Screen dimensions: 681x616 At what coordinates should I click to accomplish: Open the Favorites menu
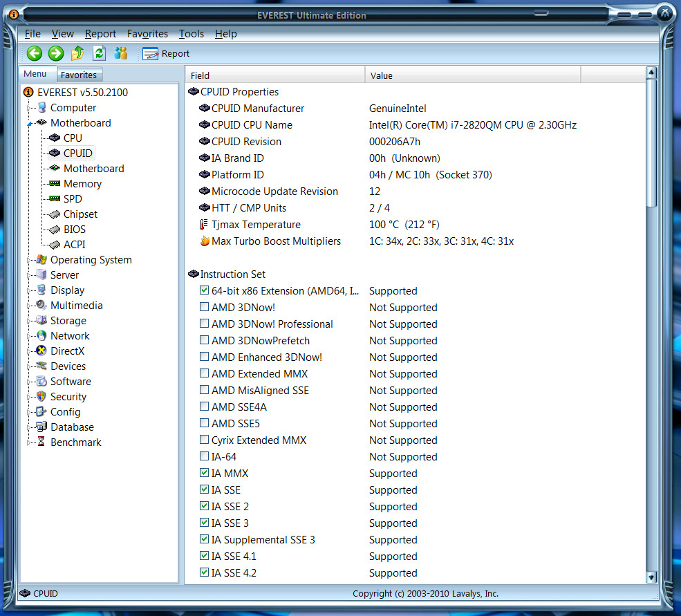pyautogui.click(x=147, y=33)
